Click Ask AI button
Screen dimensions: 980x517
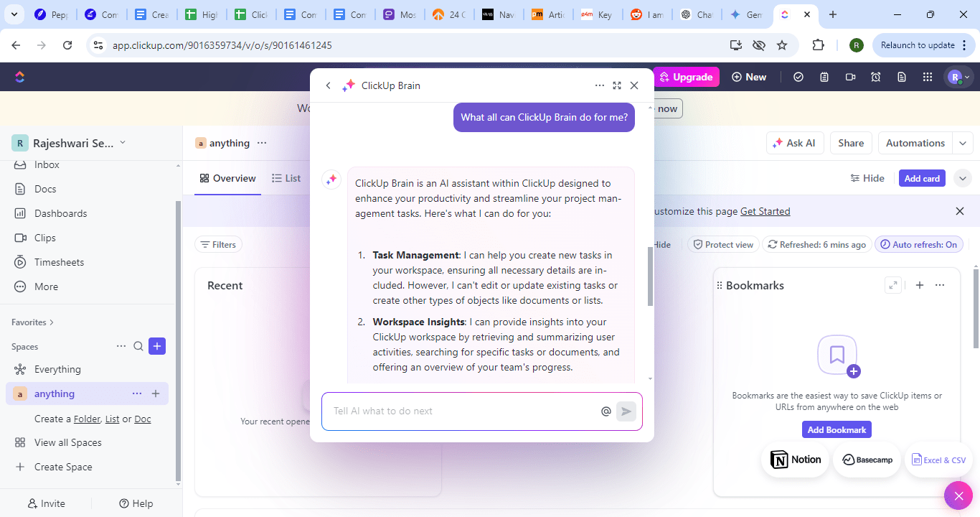pos(795,143)
